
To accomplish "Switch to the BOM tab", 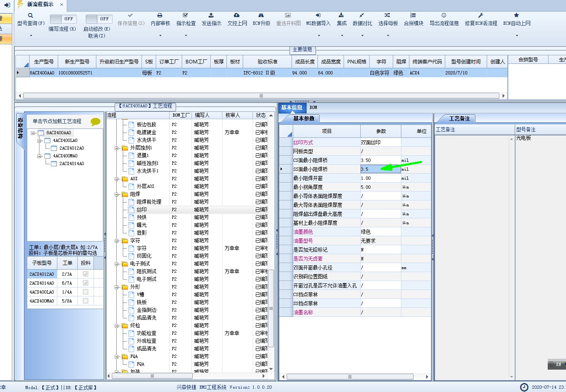I will [313, 107].
